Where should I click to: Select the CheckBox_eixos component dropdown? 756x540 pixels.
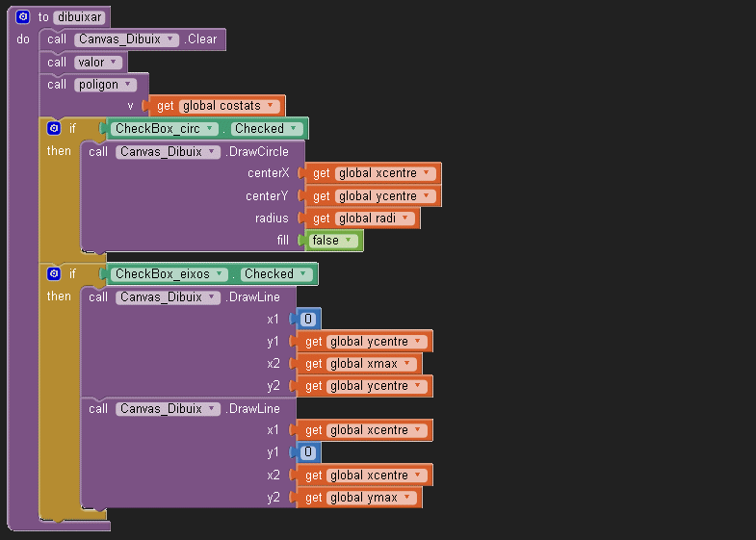coord(169,274)
